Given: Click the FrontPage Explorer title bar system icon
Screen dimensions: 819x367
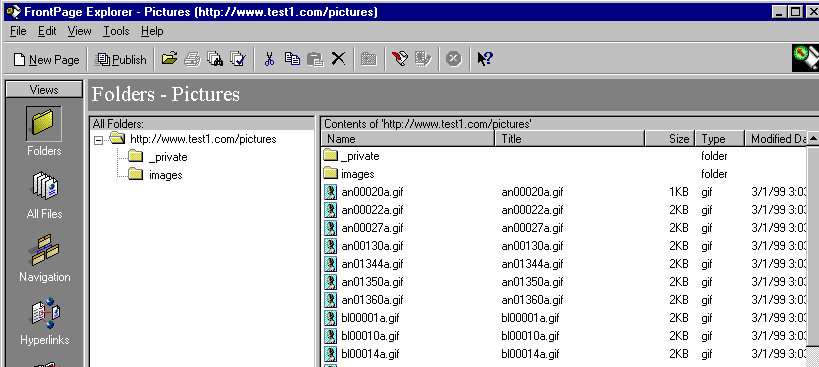Looking at the screenshot, I should [13, 11].
